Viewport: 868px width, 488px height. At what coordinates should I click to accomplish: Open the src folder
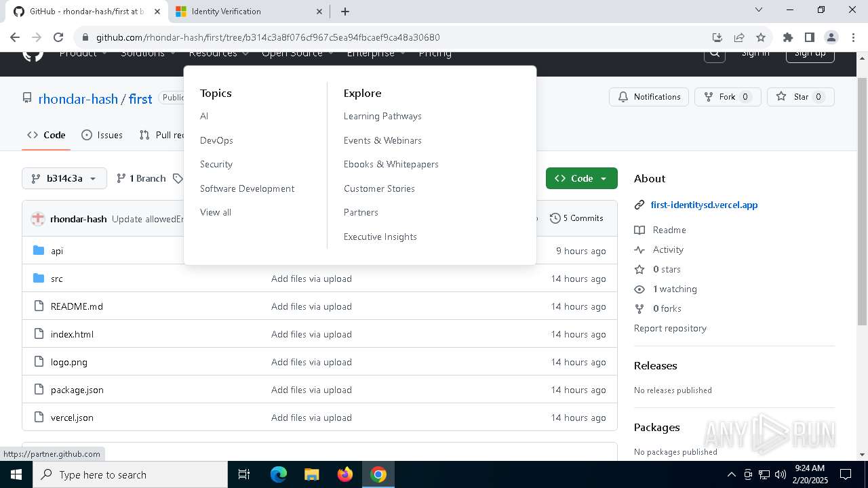click(57, 279)
